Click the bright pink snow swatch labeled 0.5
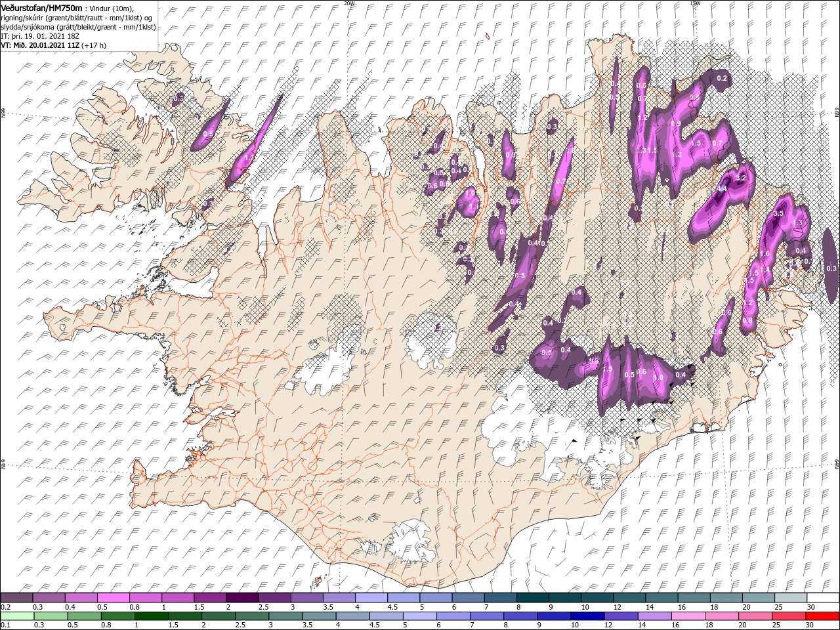Viewport: 840px width, 630px height. pos(113,598)
